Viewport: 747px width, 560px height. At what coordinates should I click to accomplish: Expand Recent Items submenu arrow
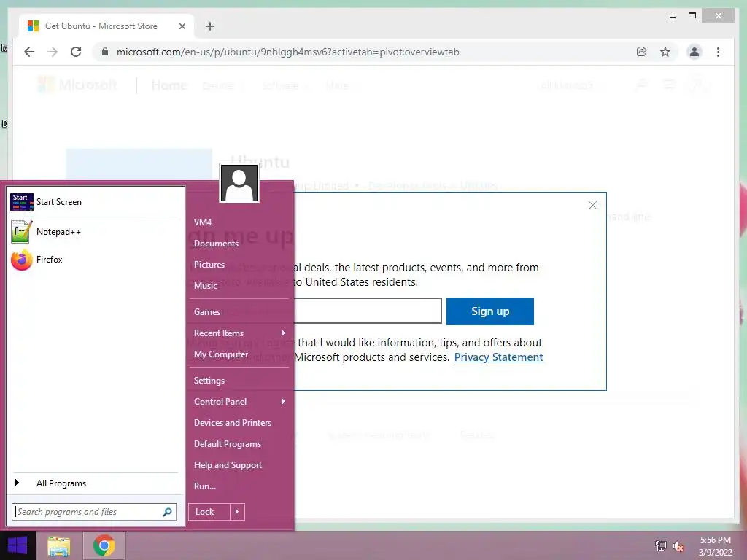(284, 332)
